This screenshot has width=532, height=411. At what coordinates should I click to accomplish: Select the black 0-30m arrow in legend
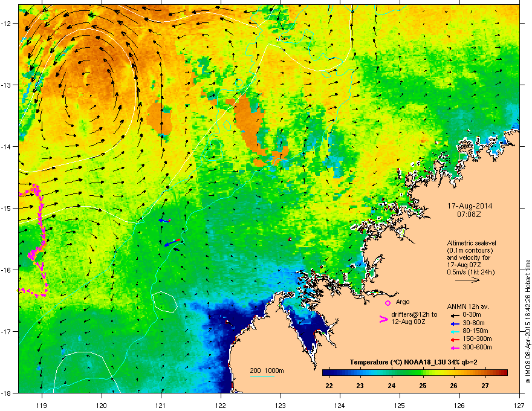[455, 315]
